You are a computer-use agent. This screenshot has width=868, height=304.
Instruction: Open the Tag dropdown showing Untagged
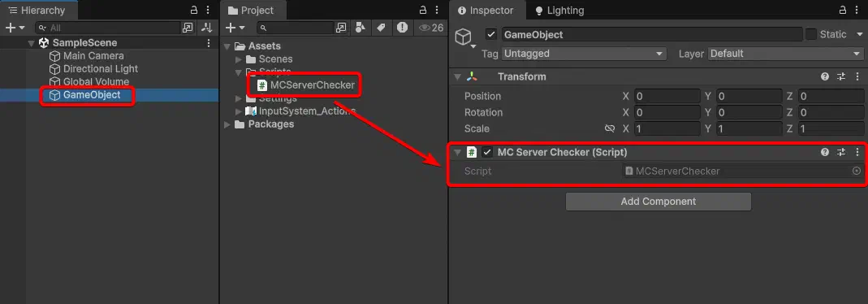pos(584,54)
